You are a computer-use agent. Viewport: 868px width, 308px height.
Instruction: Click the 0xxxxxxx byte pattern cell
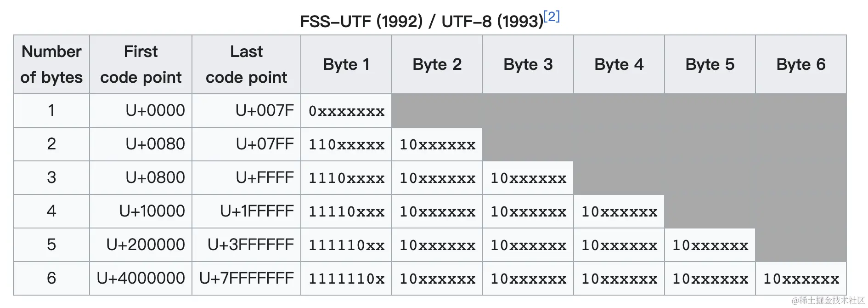tap(346, 111)
